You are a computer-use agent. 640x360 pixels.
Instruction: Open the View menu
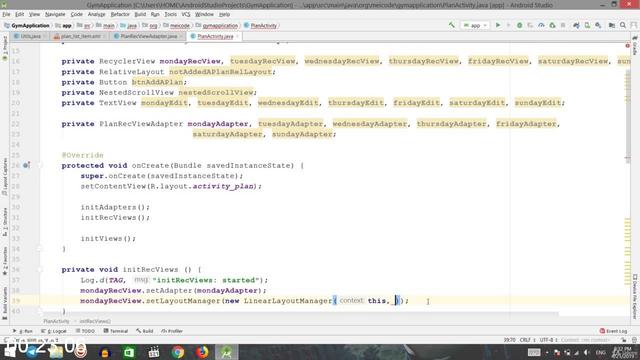tap(34, 14)
